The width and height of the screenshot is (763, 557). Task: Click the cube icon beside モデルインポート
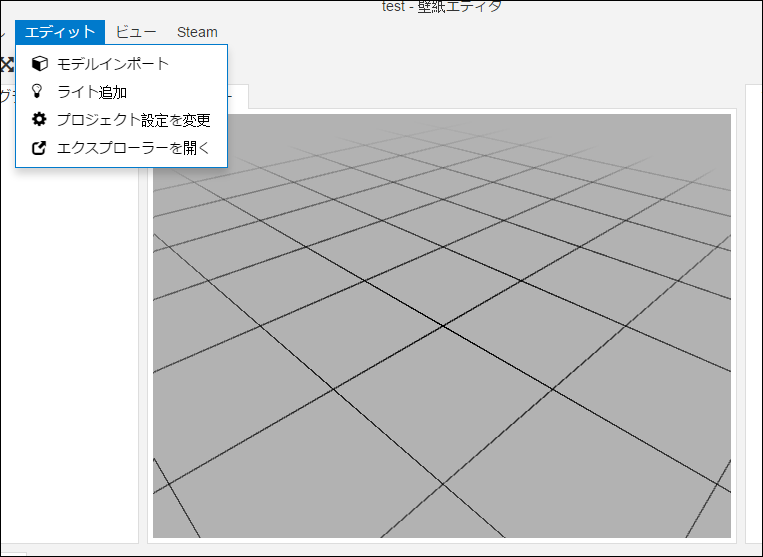39,64
